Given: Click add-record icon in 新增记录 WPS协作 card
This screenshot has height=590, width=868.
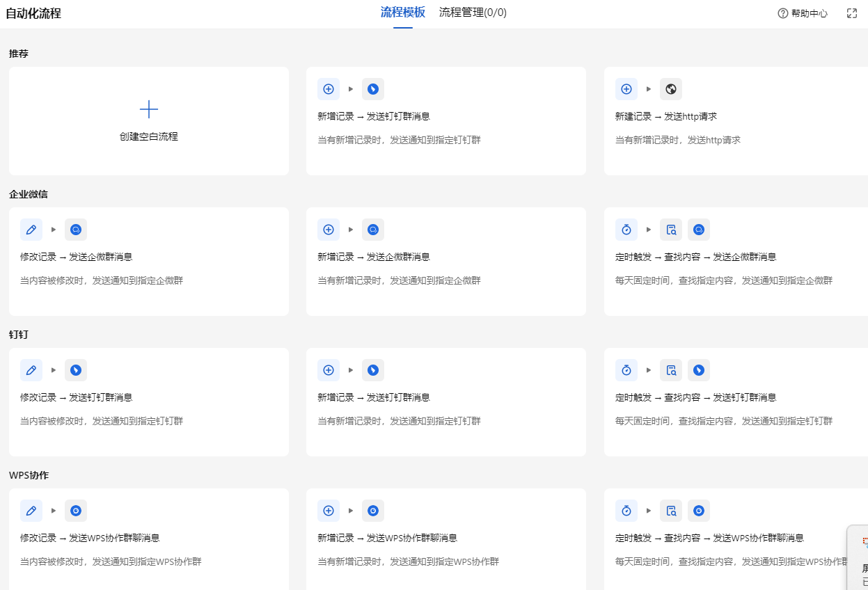Looking at the screenshot, I should (329, 511).
